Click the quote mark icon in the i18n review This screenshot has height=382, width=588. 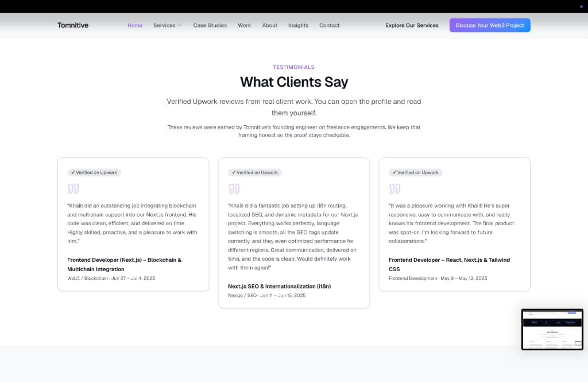[234, 188]
